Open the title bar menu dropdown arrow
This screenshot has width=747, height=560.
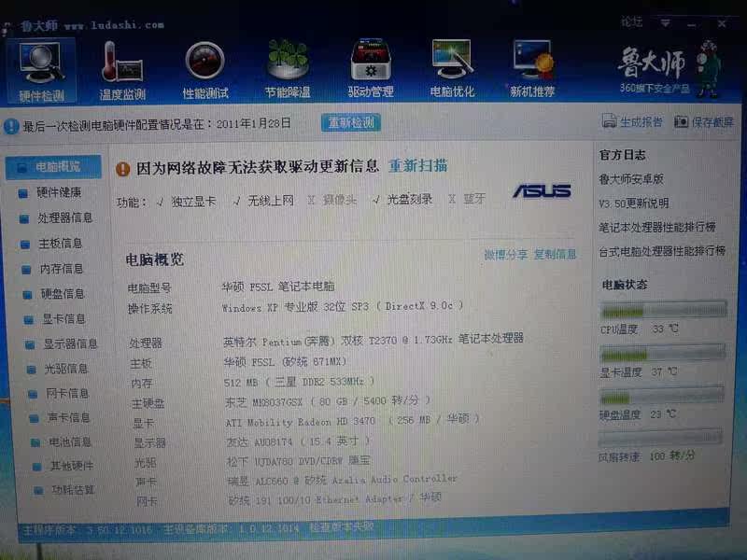click(666, 21)
